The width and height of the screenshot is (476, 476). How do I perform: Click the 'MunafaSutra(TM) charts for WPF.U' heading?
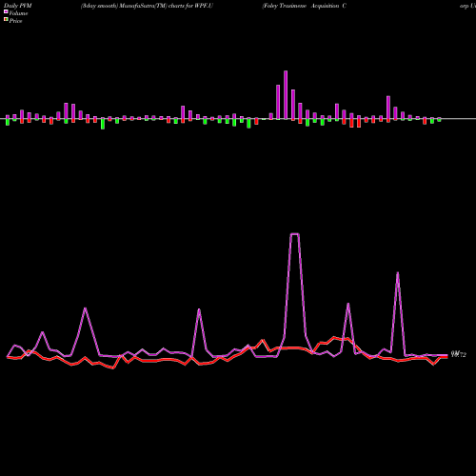click(167, 6)
